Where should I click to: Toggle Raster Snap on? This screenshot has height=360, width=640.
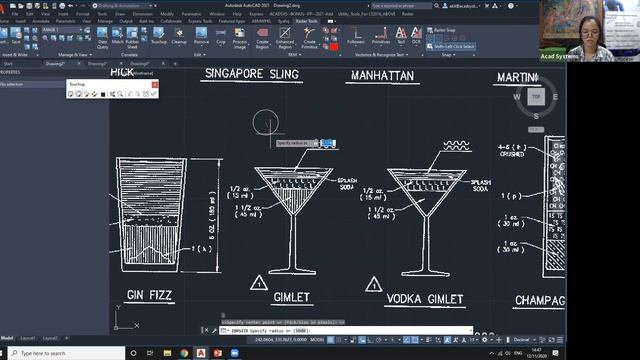tap(441, 30)
